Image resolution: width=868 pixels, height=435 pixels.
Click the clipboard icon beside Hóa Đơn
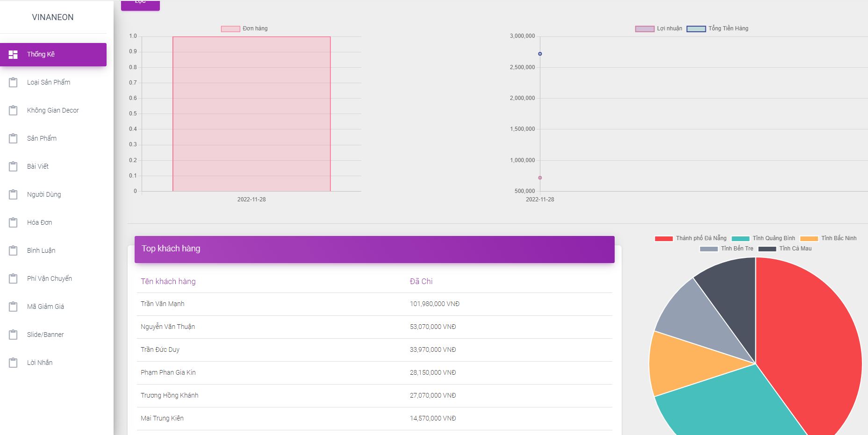tap(13, 222)
